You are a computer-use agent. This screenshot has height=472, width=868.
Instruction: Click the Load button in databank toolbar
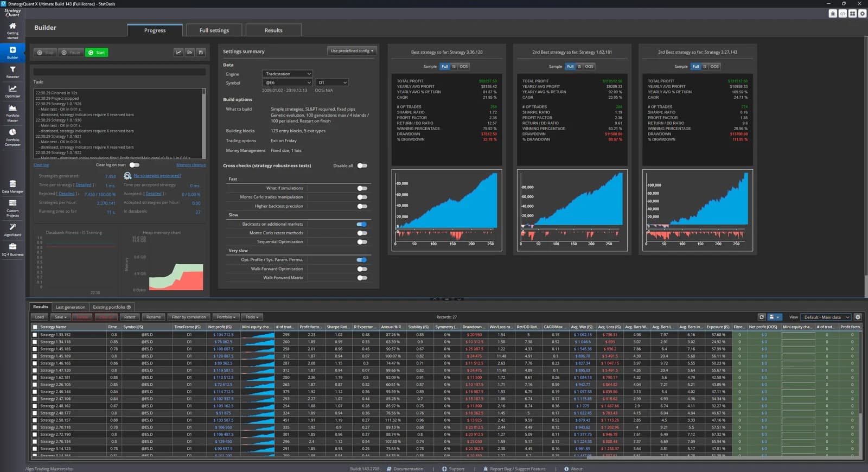click(40, 317)
